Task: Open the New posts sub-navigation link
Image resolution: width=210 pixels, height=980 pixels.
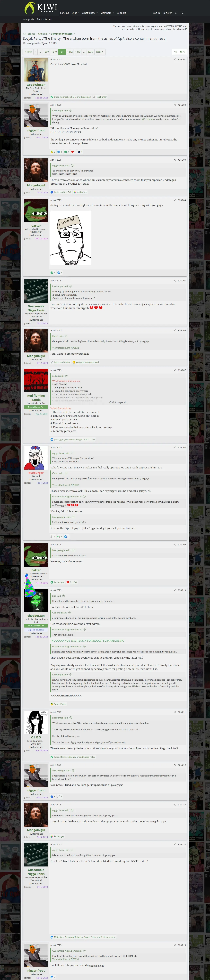Action: (x=28, y=19)
